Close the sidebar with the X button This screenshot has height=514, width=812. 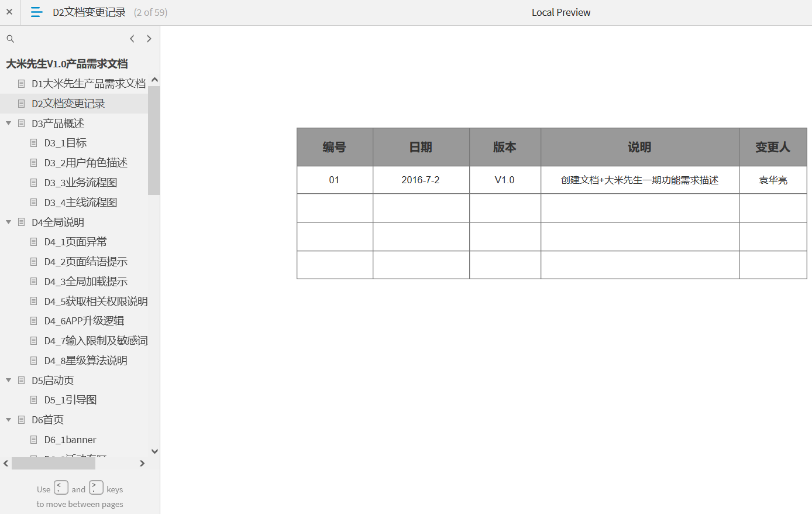(x=9, y=12)
